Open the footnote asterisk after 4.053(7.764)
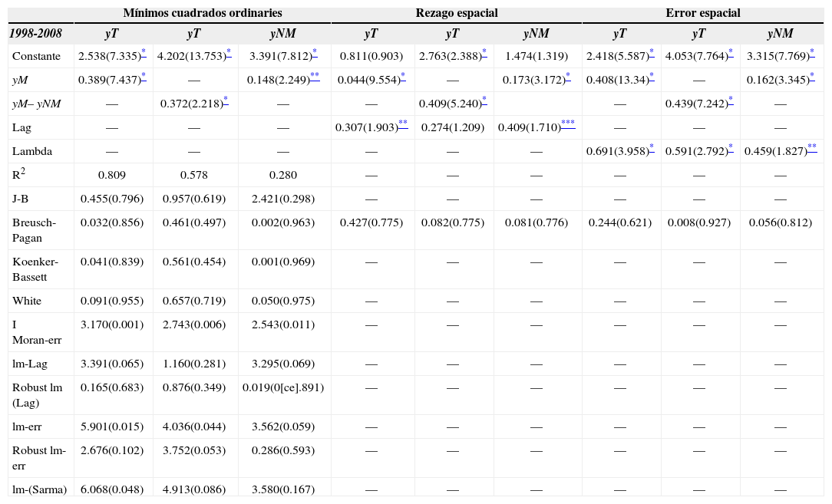 click(731, 53)
